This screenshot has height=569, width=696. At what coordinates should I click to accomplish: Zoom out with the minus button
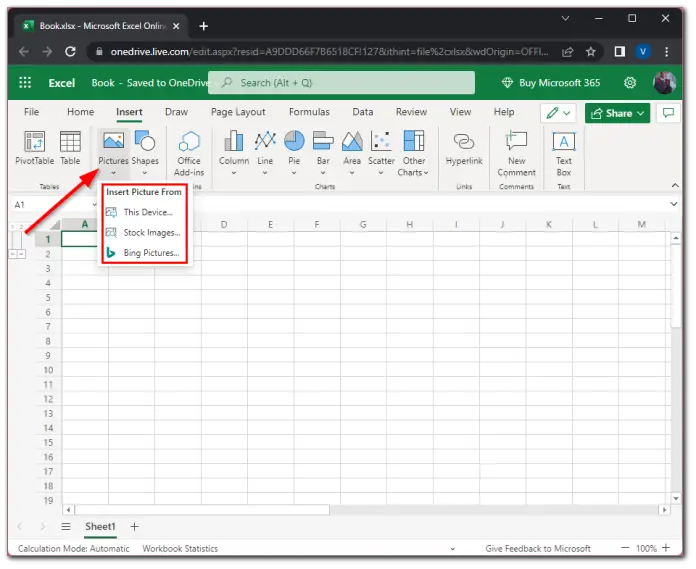(625, 548)
